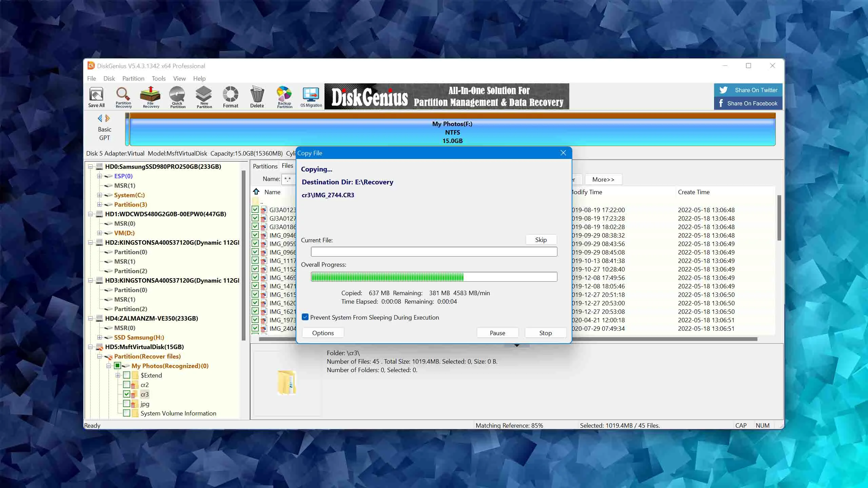The image size is (868, 488).
Task: Click the Save All toolbar icon
Action: 96,97
